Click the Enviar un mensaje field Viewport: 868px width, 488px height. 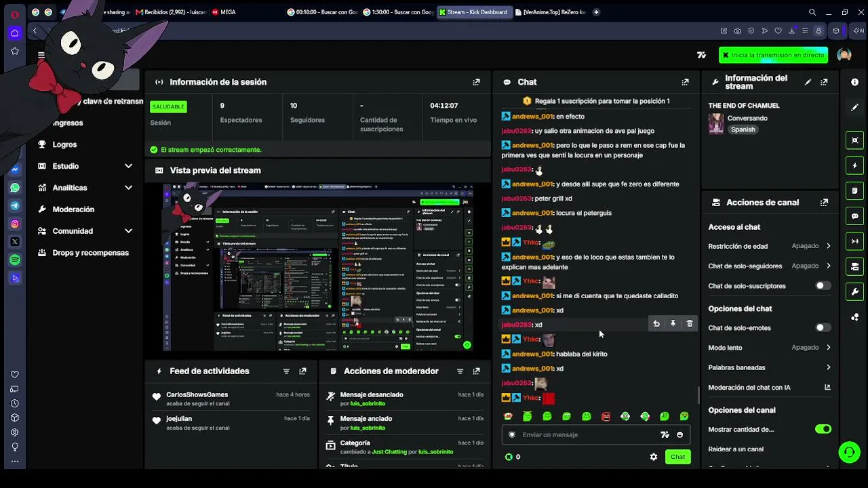[x=589, y=435]
